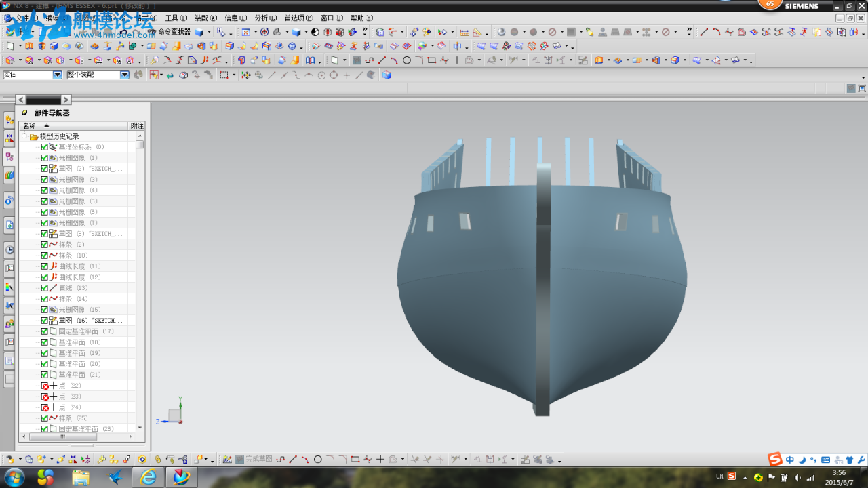Uncheck 基准坐标系 (0) checkbox
868x488 pixels.
point(45,147)
